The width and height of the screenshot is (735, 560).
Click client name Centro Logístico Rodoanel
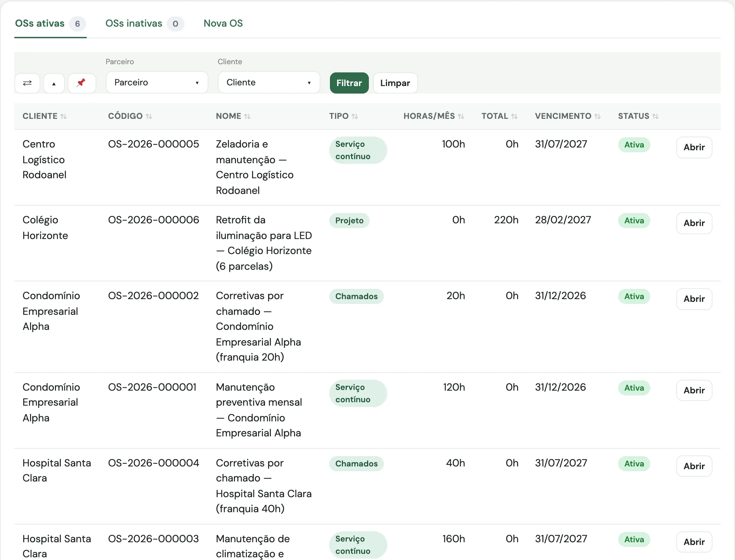pyautogui.click(x=44, y=159)
